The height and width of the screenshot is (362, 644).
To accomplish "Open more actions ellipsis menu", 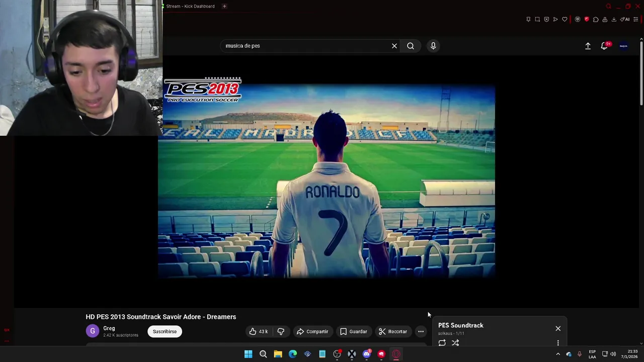I will click(421, 331).
